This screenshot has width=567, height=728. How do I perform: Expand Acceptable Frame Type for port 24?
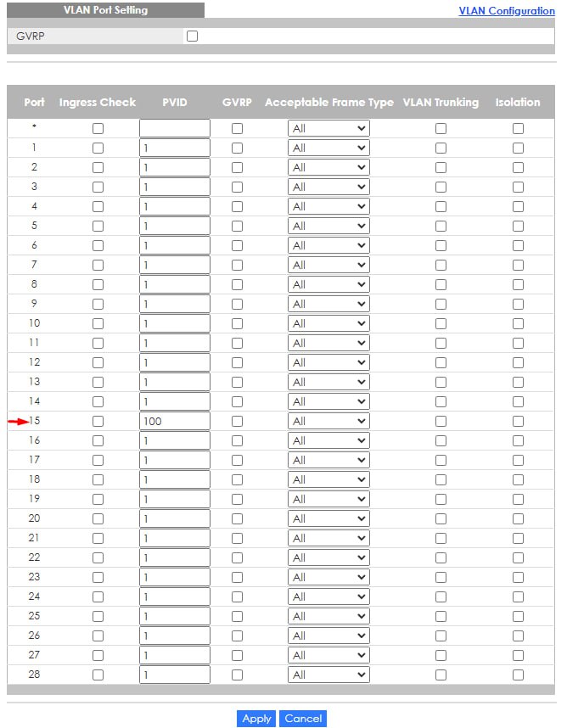(328, 596)
